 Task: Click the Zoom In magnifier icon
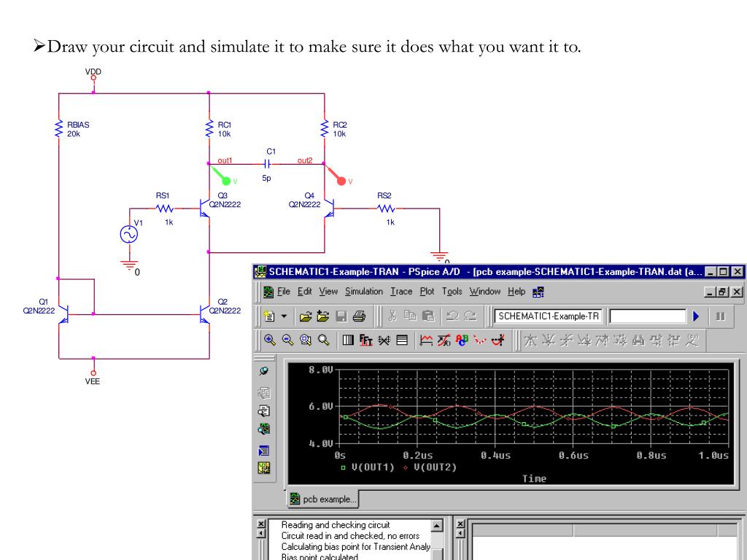pyautogui.click(x=270, y=340)
